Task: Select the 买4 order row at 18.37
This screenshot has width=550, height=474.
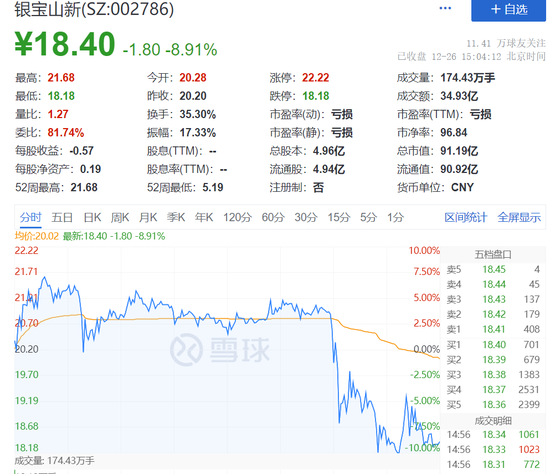Action: [493, 389]
